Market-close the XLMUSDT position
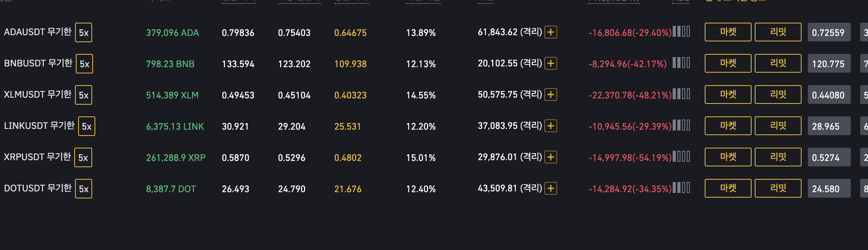Viewport: 868px width, 250px height. 728,95
